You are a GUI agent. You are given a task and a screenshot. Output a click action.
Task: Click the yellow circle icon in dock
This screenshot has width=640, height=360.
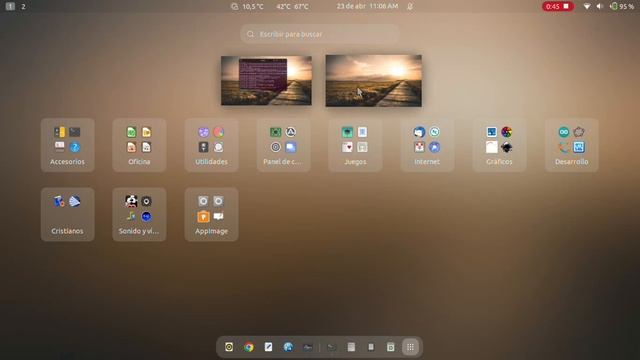point(229,347)
